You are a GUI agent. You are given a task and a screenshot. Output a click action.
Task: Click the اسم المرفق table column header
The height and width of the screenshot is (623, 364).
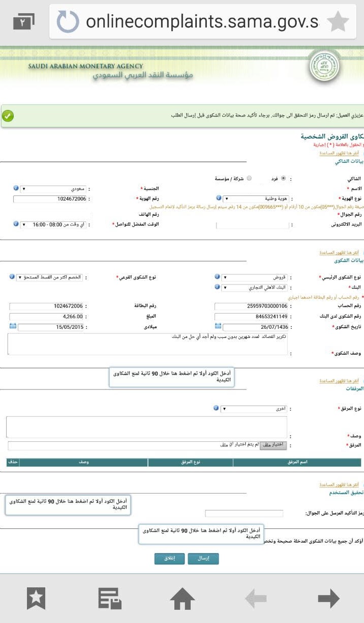(x=297, y=462)
